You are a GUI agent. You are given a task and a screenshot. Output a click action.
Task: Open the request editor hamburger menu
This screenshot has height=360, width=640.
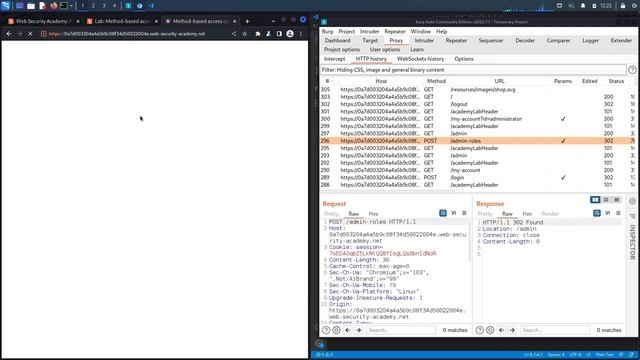point(464,213)
